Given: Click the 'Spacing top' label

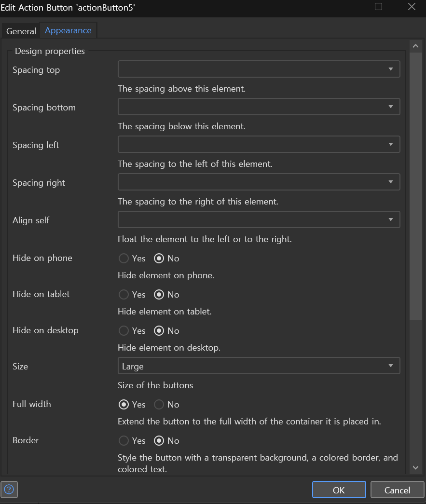Looking at the screenshot, I should click(x=36, y=70).
